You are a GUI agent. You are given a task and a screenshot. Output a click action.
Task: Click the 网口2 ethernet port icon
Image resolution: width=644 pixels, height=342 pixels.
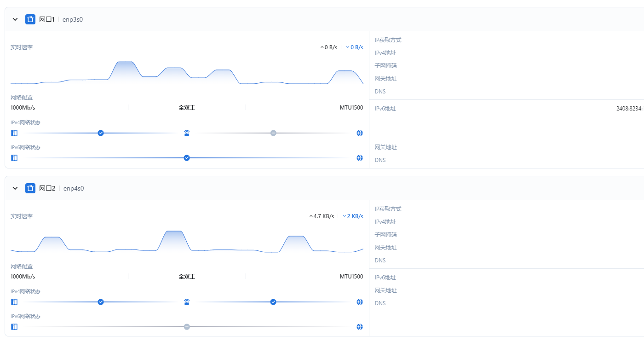[x=30, y=188]
